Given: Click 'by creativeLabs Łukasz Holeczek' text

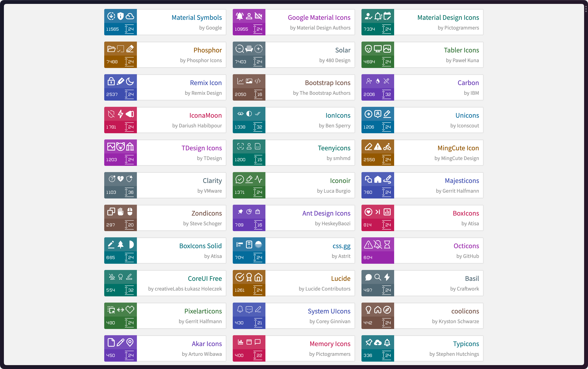Looking at the screenshot, I should pyautogui.click(x=185, y=289).
